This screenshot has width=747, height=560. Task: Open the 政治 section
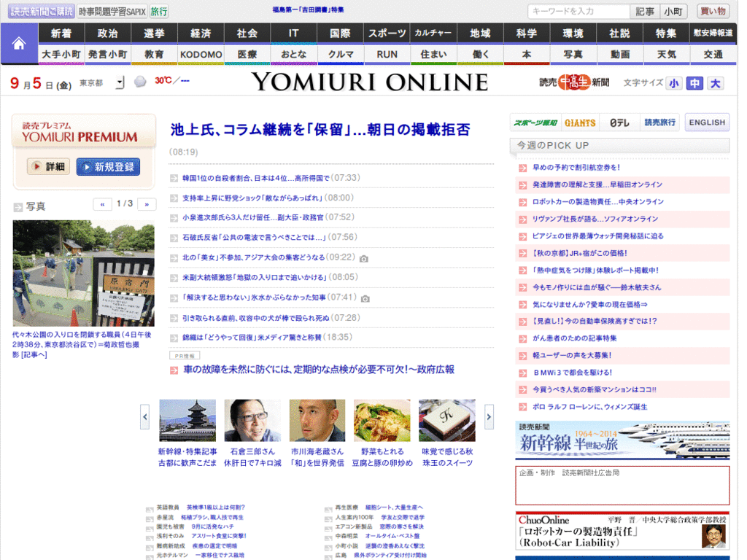click(108, 34)
